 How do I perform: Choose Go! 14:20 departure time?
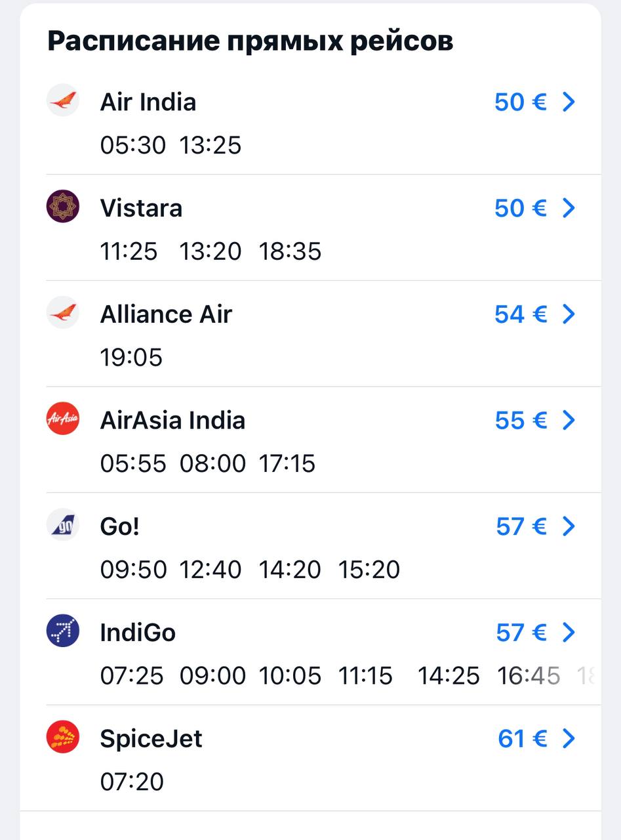[290, 570]
